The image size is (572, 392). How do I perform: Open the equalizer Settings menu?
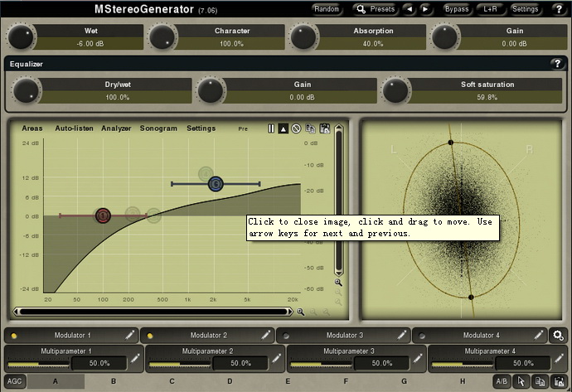[x=201, y=128]
